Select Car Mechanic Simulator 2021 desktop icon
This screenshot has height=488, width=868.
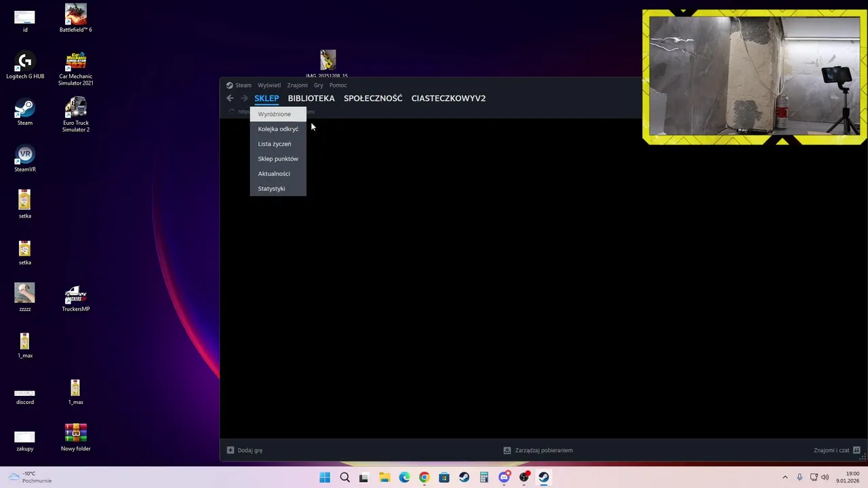point(75,68)
